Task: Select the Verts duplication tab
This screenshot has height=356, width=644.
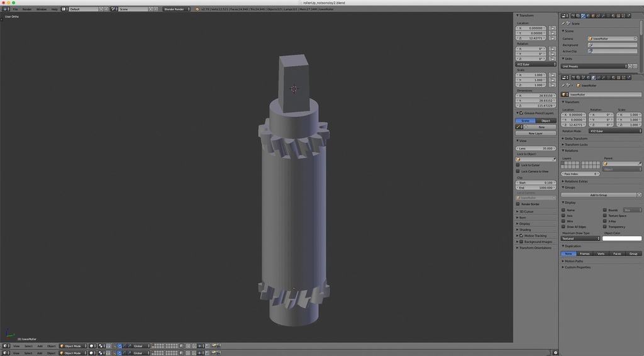Action: click(601, 253)
